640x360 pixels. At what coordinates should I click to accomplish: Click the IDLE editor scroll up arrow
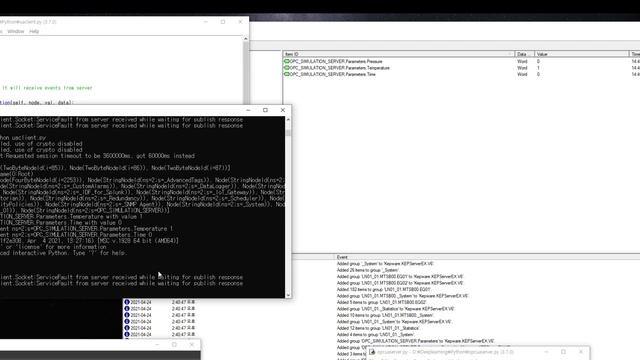click(246, 39)
